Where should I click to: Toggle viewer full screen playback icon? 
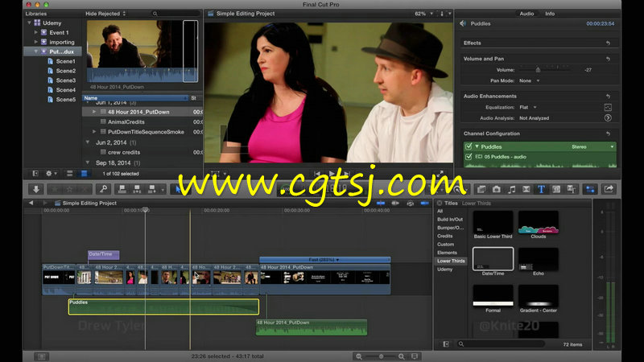coord(440,174)
